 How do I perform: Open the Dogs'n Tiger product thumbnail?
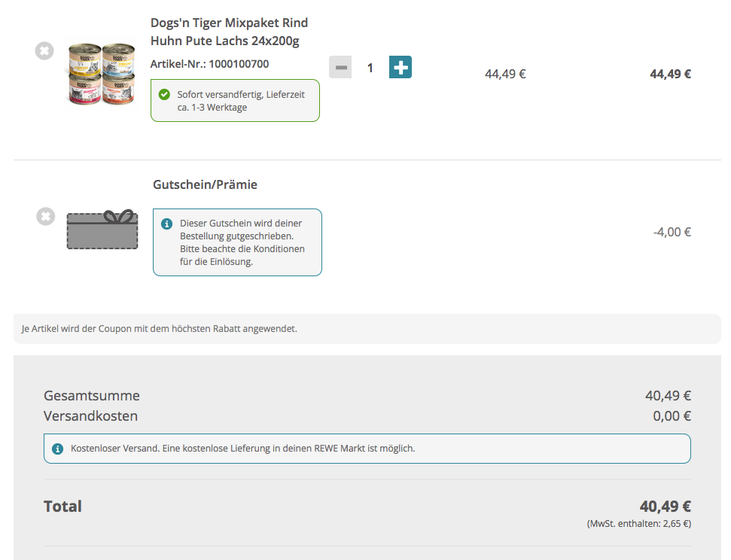pos(101,74)
